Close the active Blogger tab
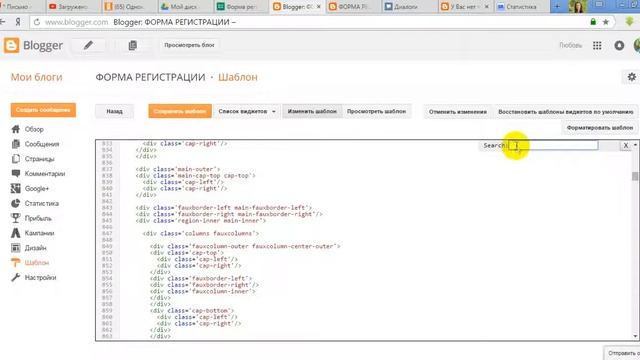Viewport: 640px width, 360px height. (x=318, y=7)
